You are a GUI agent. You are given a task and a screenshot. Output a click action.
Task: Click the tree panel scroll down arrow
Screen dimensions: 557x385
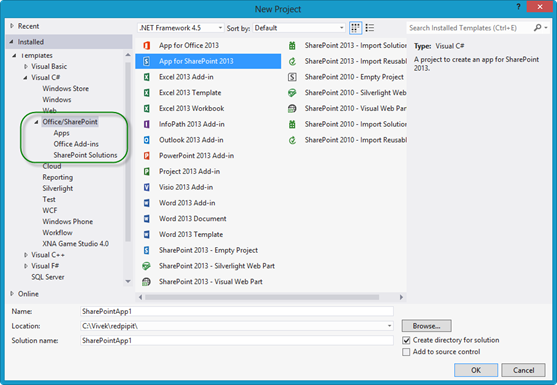(128, 281)
